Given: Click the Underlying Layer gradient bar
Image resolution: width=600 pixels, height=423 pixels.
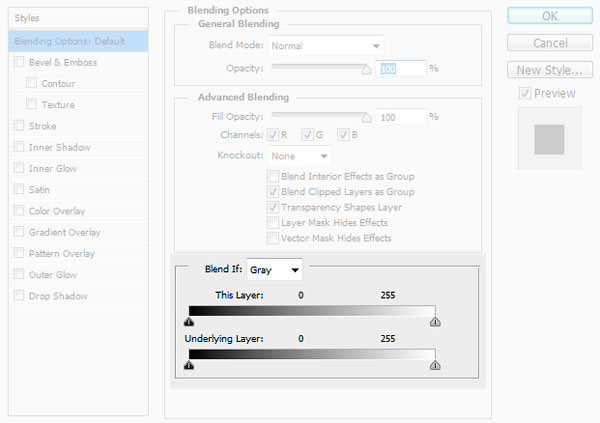Looking at the screenshot, I should tap(312, 354).
